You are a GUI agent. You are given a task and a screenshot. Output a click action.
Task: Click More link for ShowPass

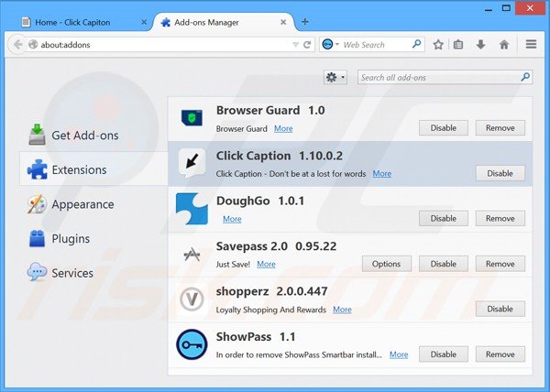coord(399,354)
